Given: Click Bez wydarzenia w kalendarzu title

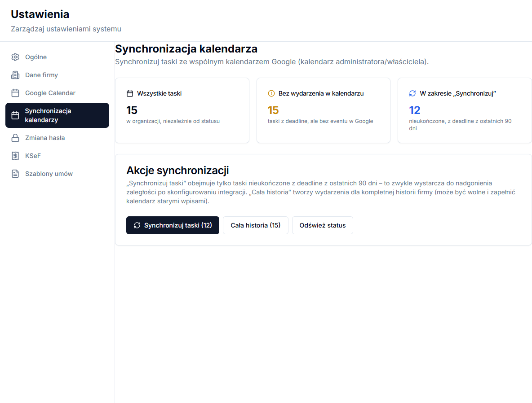Looking at the screenshot, I should pos(321,93).
